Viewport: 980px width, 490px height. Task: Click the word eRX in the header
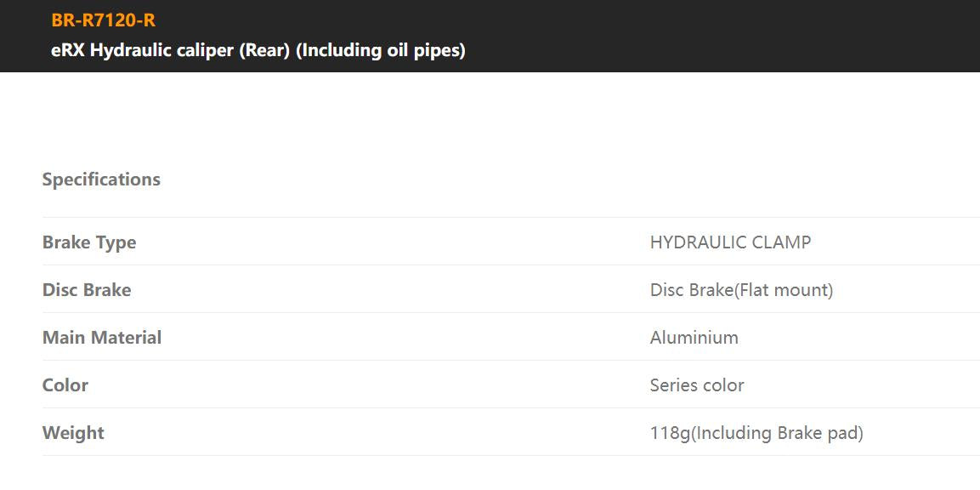point(68,50)
